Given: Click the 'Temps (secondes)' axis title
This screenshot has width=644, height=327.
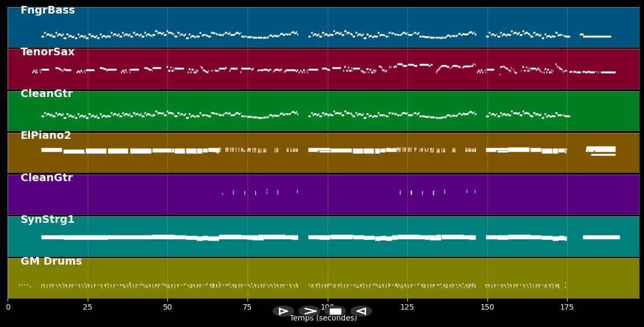Looking at the screenshot, I should pos(323,318).
